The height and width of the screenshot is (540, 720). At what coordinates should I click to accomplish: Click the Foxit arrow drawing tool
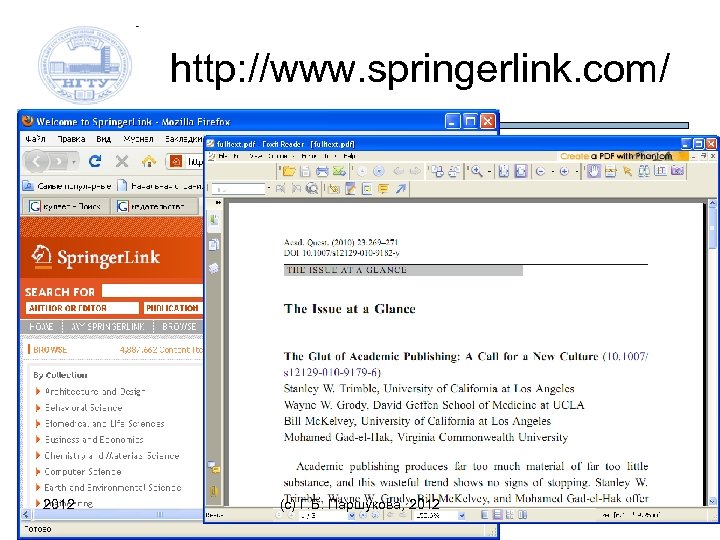tap(401, 188)
